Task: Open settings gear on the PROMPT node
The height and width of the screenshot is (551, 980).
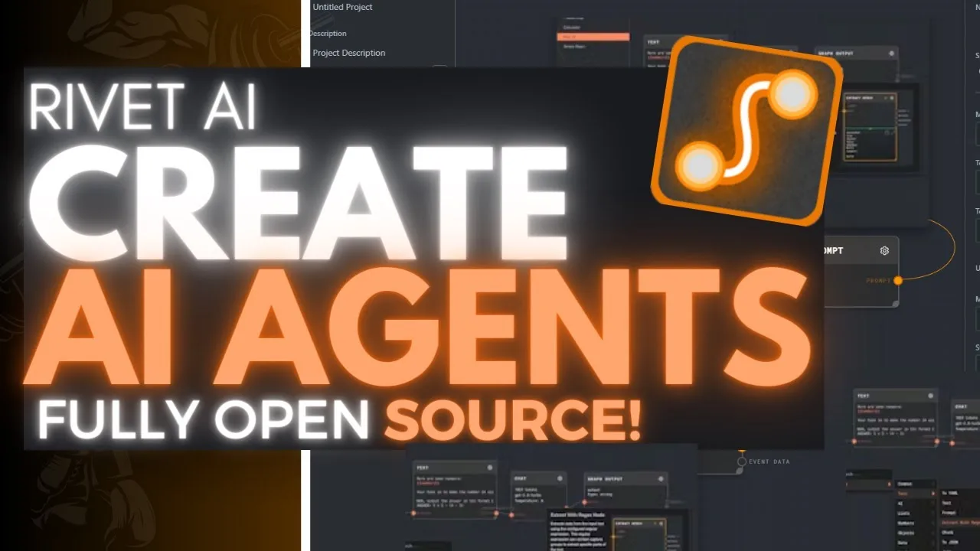Action: point(884,250)
